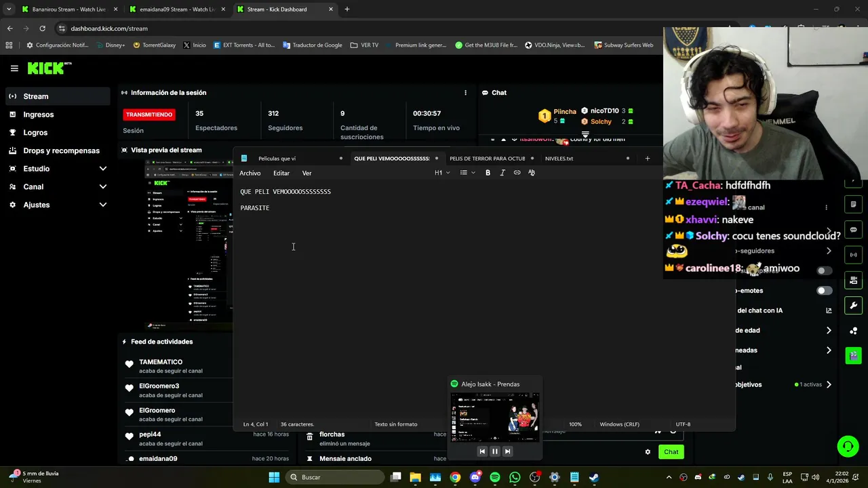This screenshot has width=868, height=488.
Task: Click the Spotify window preview thumbnail
Action: pyautogui.click(x=494, y=417)
